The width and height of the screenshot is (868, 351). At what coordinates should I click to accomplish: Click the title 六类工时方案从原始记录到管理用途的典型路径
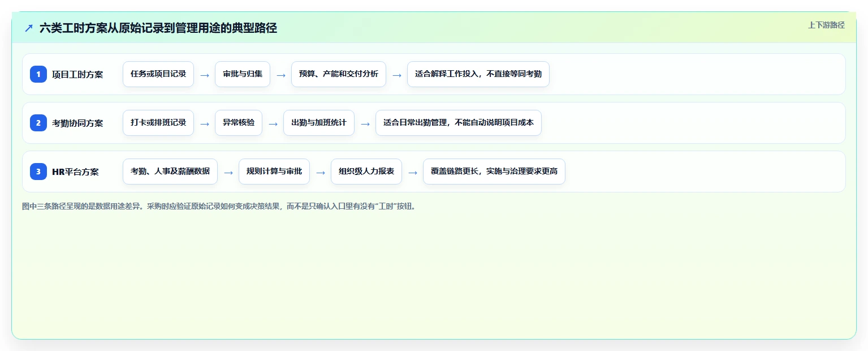(x=158, y=28)
